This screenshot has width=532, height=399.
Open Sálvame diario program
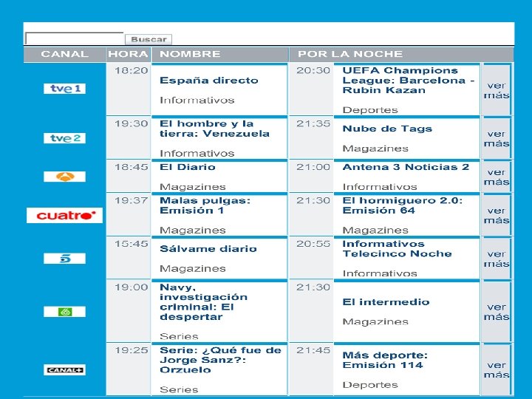(208, 249)
